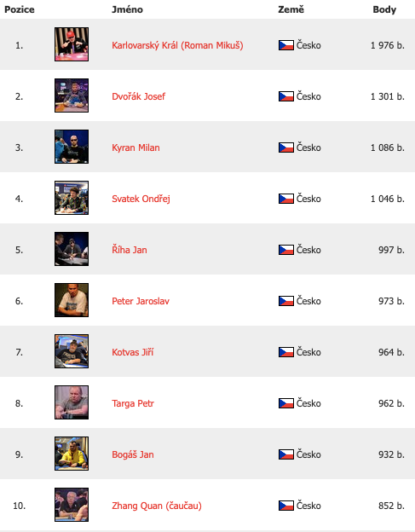The image size is (415, 532).
Task: Open Karlovarský Král (Roman Mikuš) player link
Action: click(177, 45)
